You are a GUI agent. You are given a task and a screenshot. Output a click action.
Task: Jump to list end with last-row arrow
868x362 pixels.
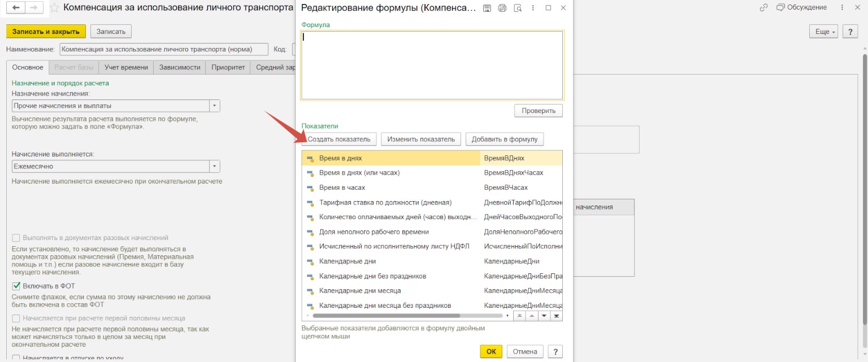(x=556, y=316)
